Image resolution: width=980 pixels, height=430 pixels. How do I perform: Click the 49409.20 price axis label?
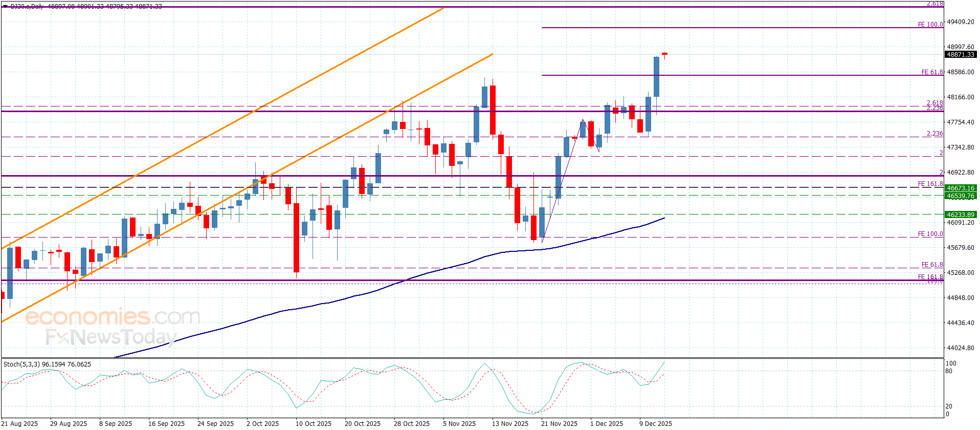click(x=961, y=22)
